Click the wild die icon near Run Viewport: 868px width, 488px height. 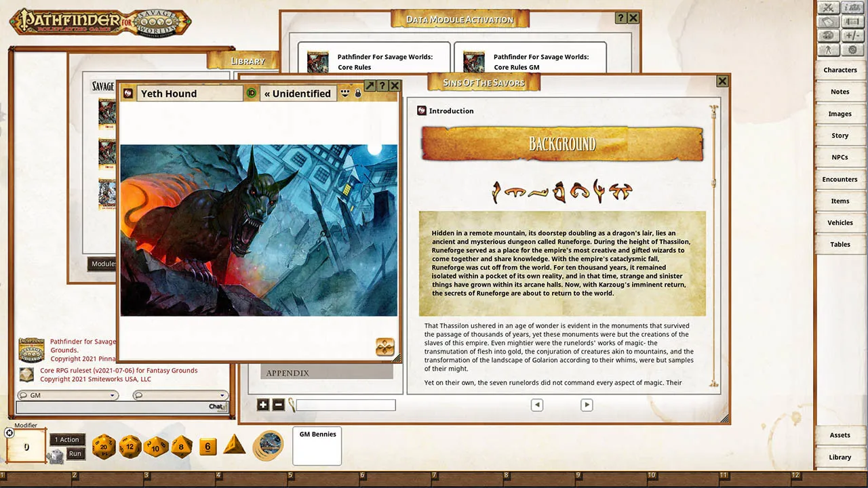pyautogui.click(x=56, y=456)
